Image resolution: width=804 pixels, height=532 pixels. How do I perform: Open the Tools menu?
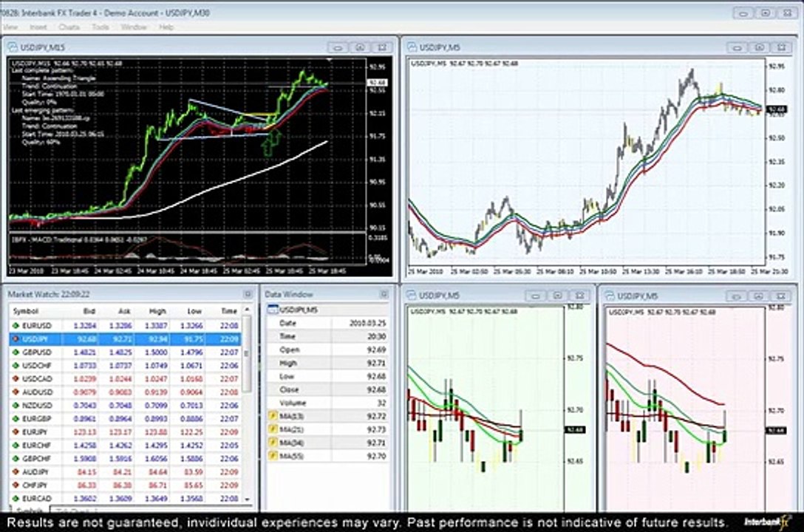(x=100, y=27)
